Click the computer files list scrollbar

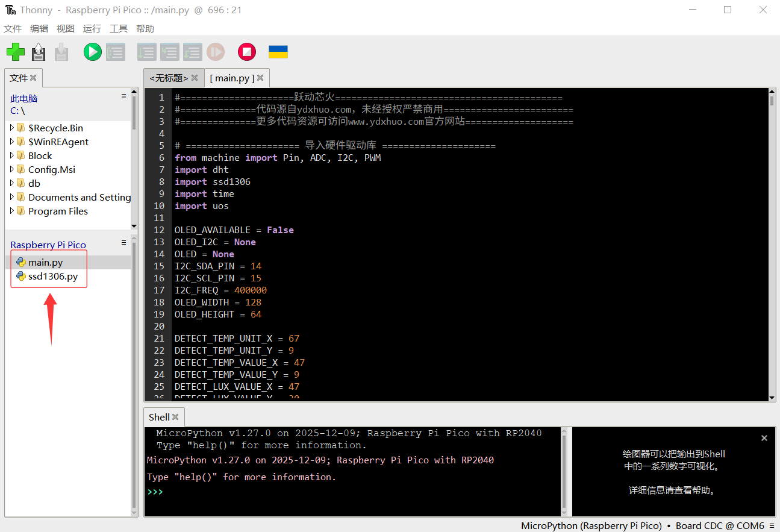click(x=134, y=158)
